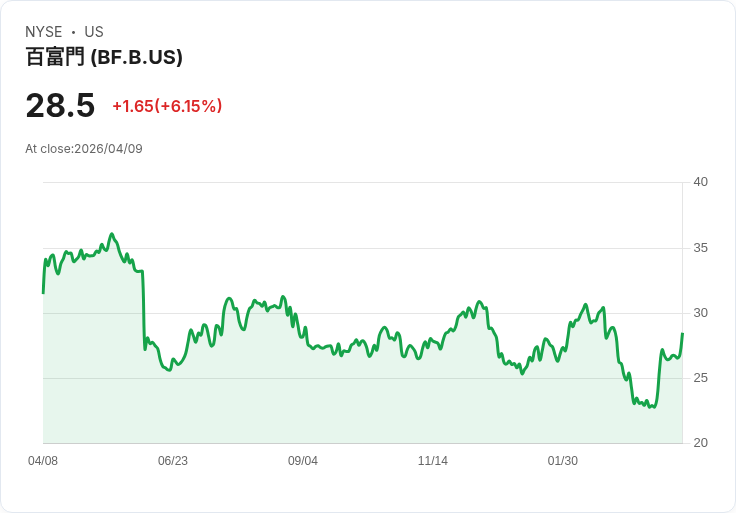Click the 30 price axis label
736x513 pixels.
pyautogui.click(x=700, y=313)
